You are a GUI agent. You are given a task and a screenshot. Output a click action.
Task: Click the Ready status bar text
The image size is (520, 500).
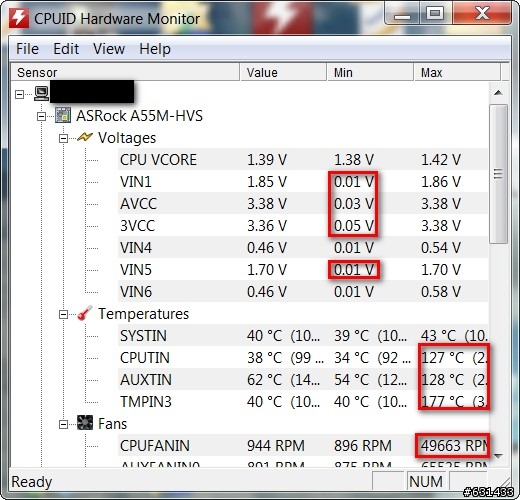pyautogui.click(x=32, y=482)
